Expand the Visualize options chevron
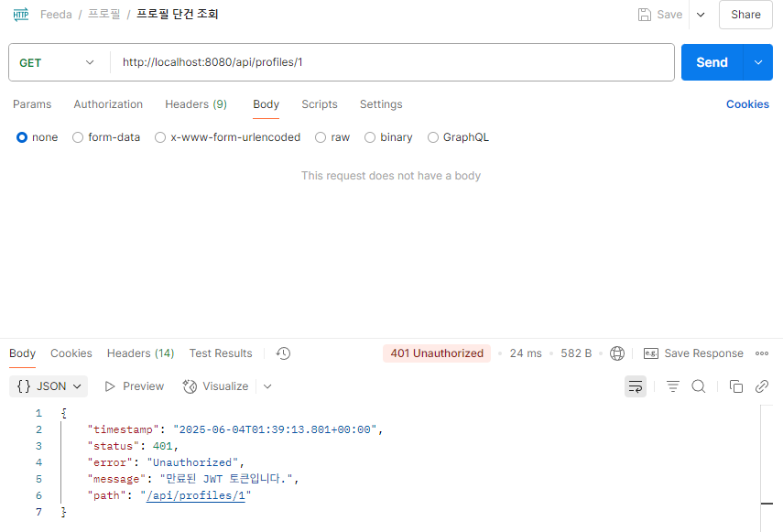 pos(267,386)
